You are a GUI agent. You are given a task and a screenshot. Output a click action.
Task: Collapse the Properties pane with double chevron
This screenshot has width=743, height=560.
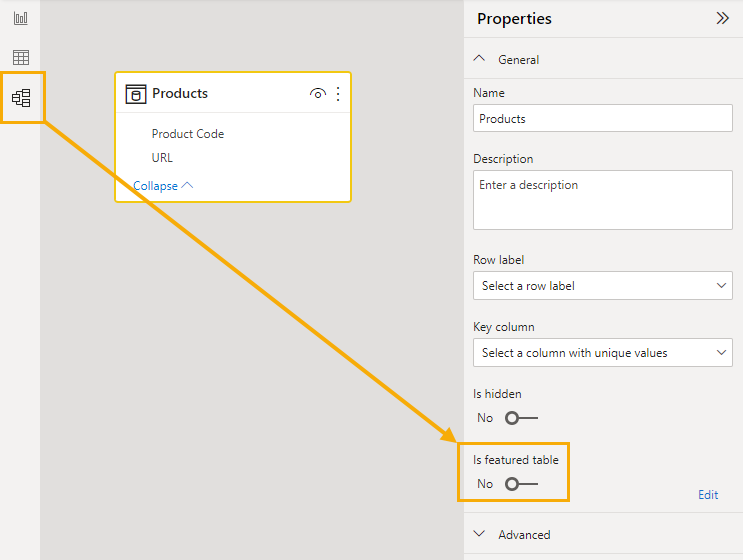point(723,18)
